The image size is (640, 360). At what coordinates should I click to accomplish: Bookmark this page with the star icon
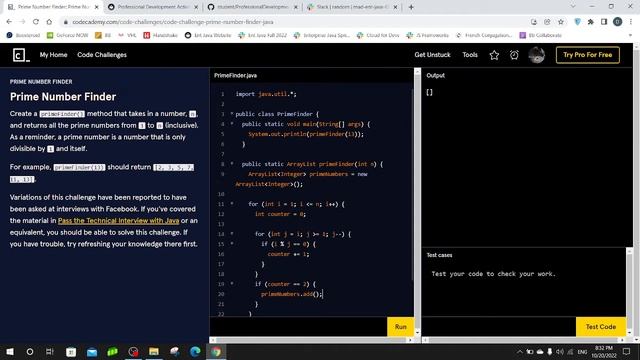click(x=561, y=22)
